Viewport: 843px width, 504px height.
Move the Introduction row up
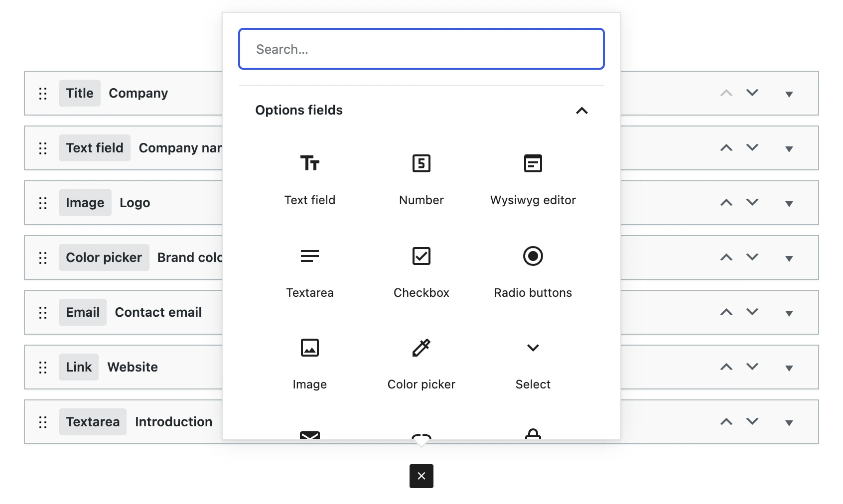click(x=726, y=421)
